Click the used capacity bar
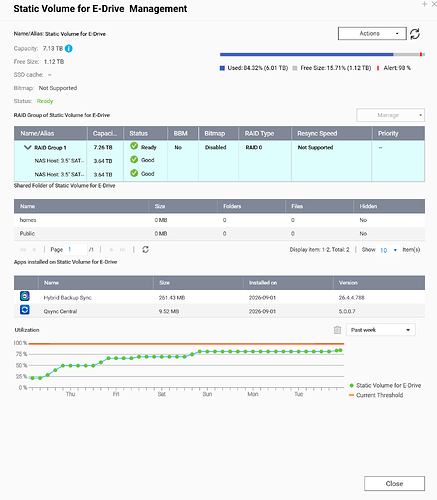Screen dimensions: 437x500 (x=306, y=54)
